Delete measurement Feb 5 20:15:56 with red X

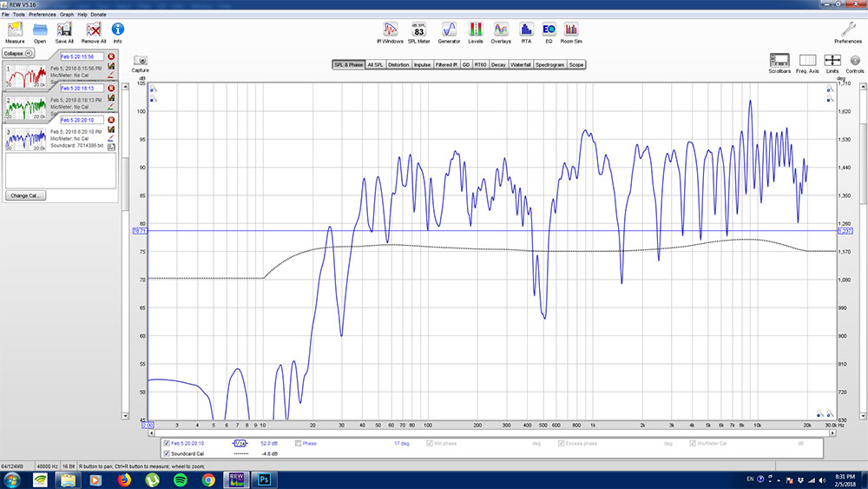tap(111, 56)
